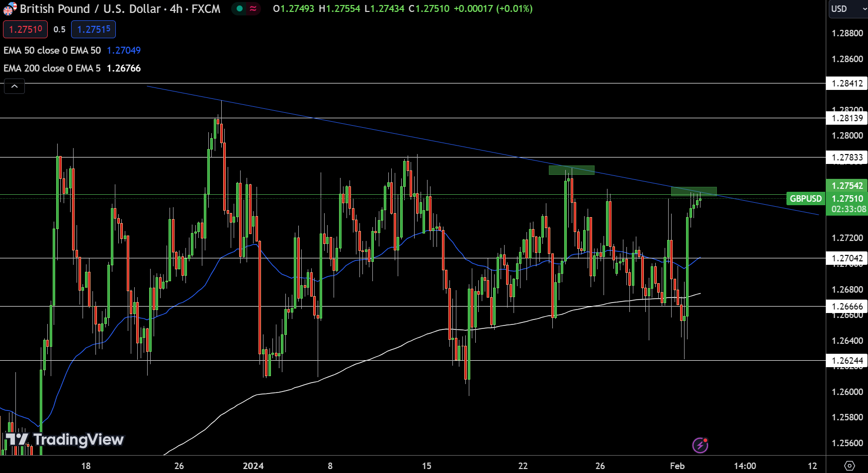This screenshot has height=473, width=868.
Task: Select the EMA 50 close indicator legend
Action: coord(52,50)
